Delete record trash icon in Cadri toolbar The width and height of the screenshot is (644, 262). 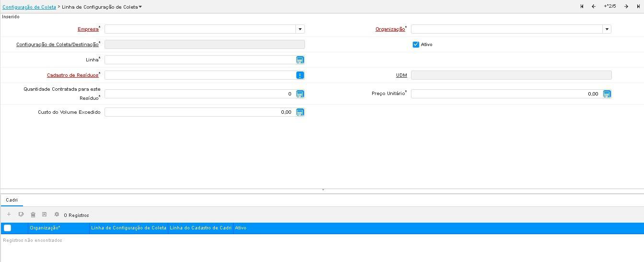point(33,214)
